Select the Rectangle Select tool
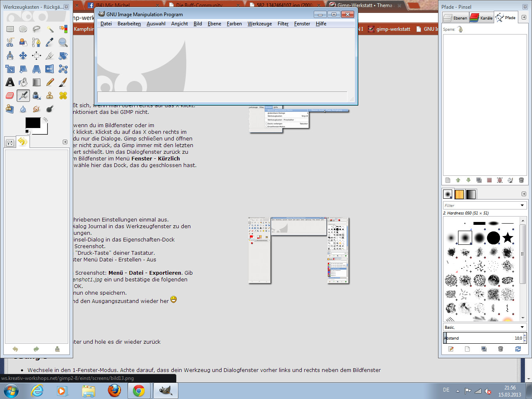The height and width of the screenshot is (399, 532). pyautogui.click(x=10, y=29)
